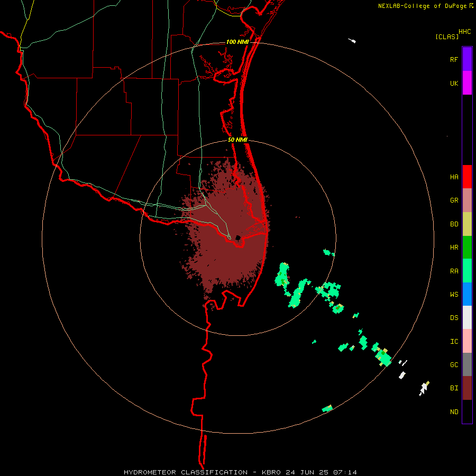Click the KBRO radar station identifier
This screenshot has height=476, width=476.
pyautogui.click(x=271, y=472)
